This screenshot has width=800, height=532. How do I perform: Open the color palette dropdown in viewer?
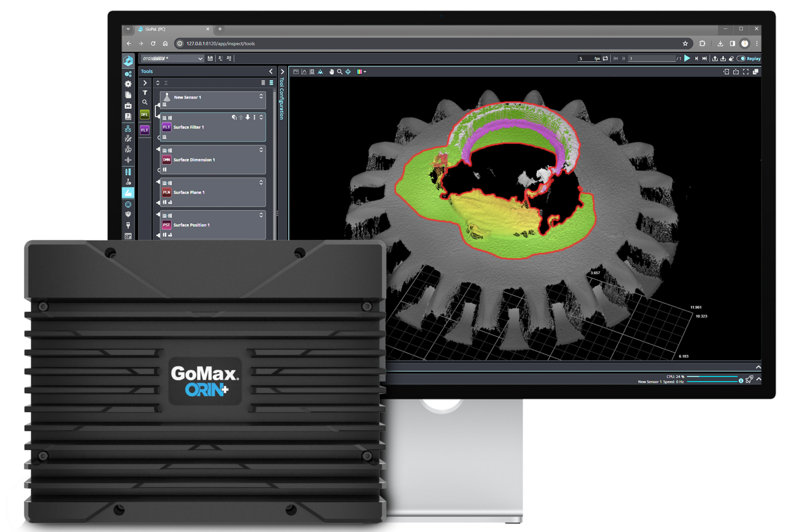pyautogui.click(x=361, y=72)
